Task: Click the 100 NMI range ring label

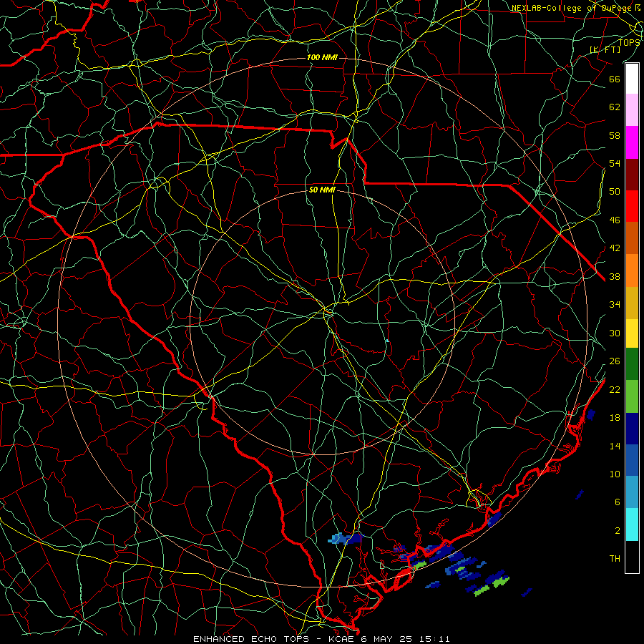Action: 322,57
